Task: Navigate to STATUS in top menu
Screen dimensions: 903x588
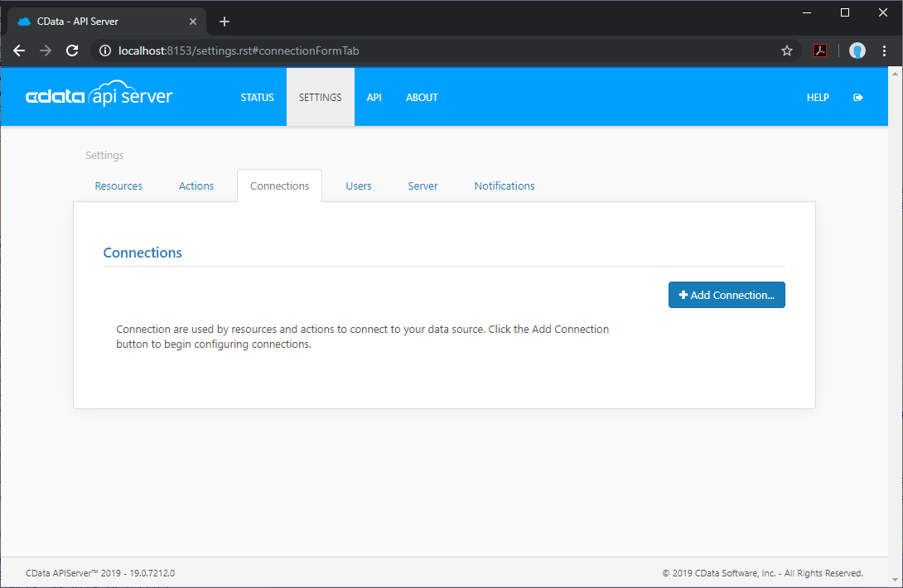Action: tap(257, 98)
